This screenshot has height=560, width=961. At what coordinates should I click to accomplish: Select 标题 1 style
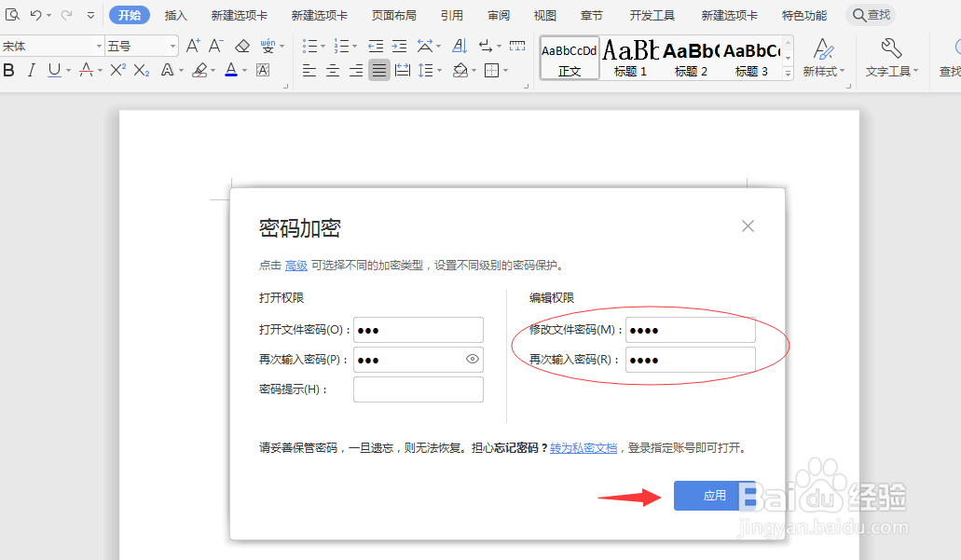pyautogui.click(x=631, y=58)
